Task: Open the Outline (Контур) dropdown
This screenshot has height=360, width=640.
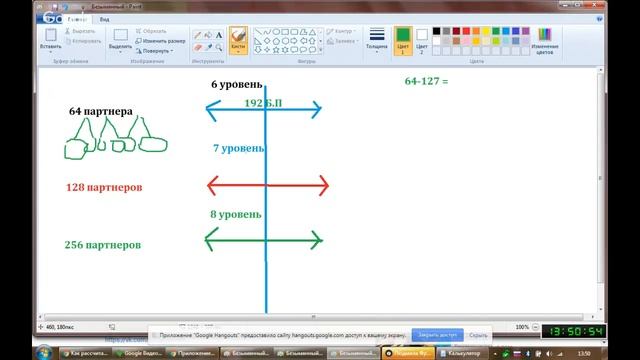Action: pyautogui.click(x=341, y=31)
